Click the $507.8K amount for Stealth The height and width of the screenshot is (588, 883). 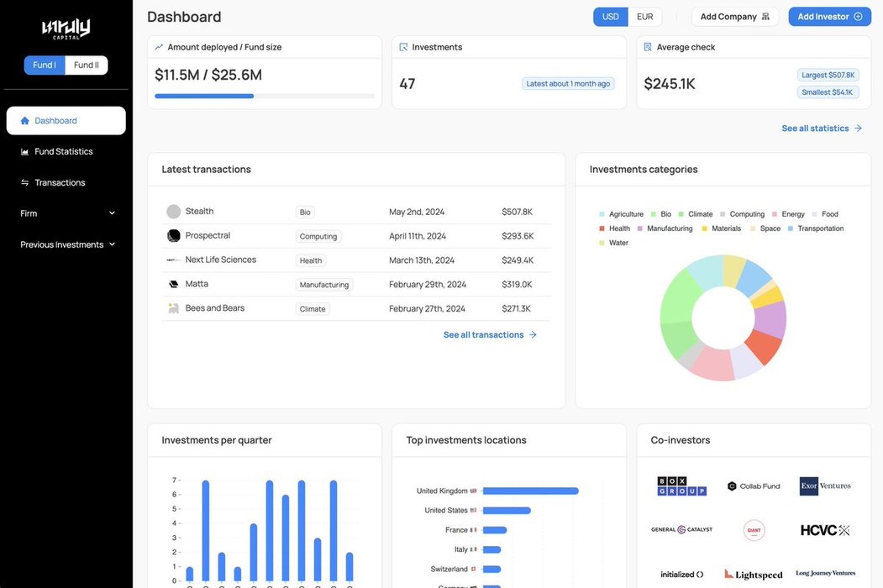(517, 212)
